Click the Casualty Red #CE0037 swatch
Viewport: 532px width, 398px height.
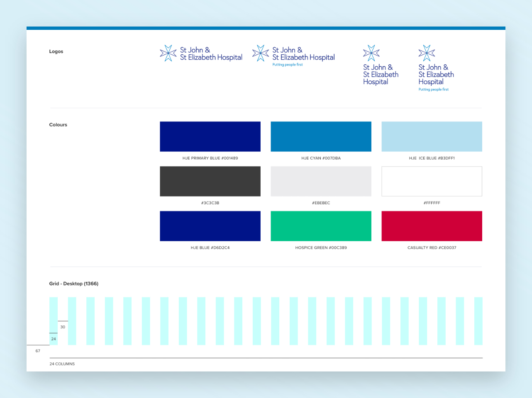tap(432, 226)
